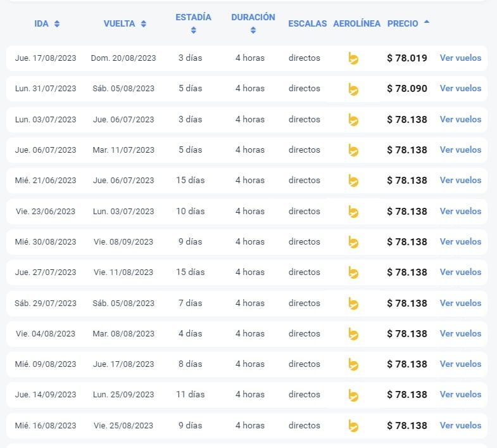The image size is (497, 448).
Task: Click airline logo in the $78.019 flight row
Action: point(353,58)
